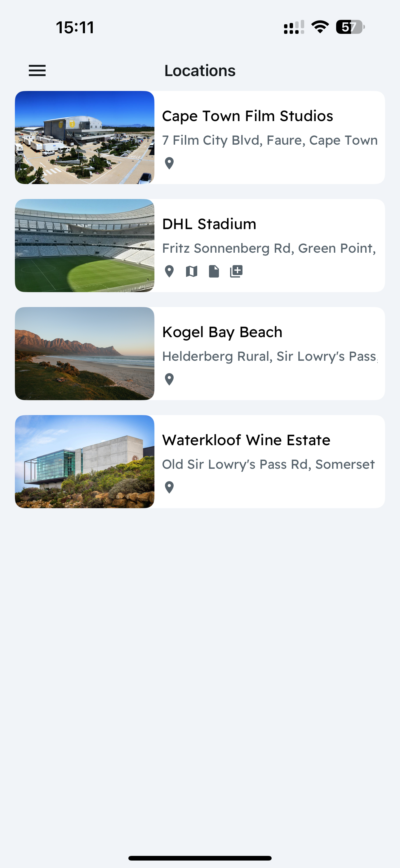Tap DHL Stadium add-to-collection icon

click(236, 271)
